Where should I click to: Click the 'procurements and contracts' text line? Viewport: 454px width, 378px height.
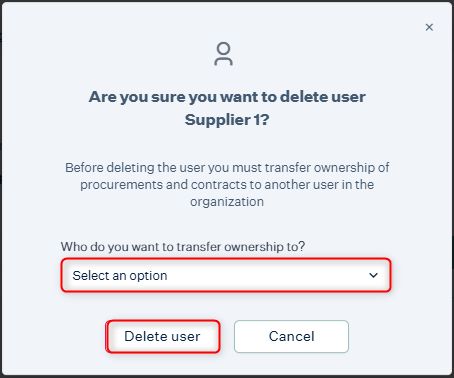click(x=227, y=184)
